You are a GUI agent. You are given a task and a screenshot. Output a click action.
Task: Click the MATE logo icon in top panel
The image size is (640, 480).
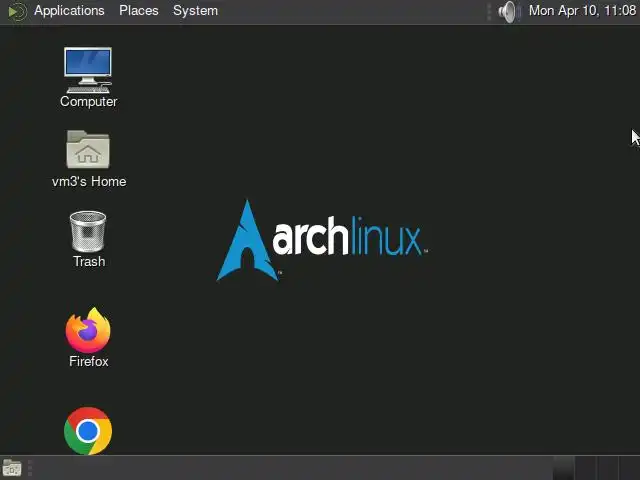pyautogui.click(x=17, y=11)
